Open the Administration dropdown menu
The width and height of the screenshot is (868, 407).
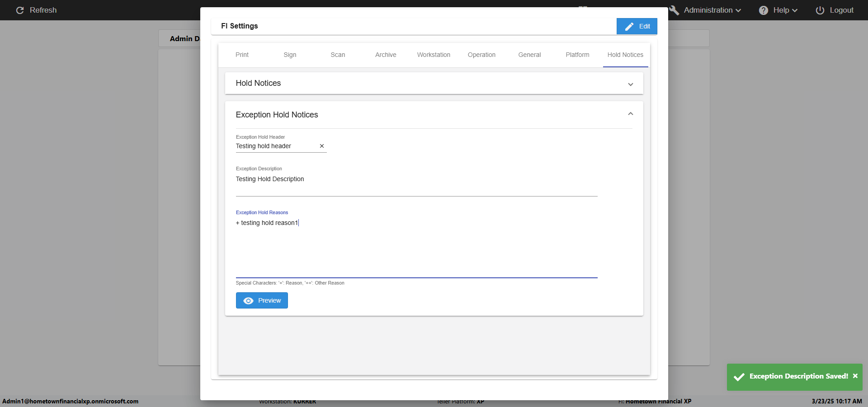712,10
